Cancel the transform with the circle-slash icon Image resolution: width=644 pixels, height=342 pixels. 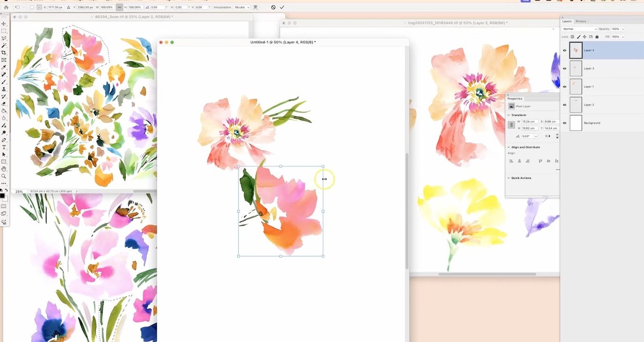(x=273, y=7)
